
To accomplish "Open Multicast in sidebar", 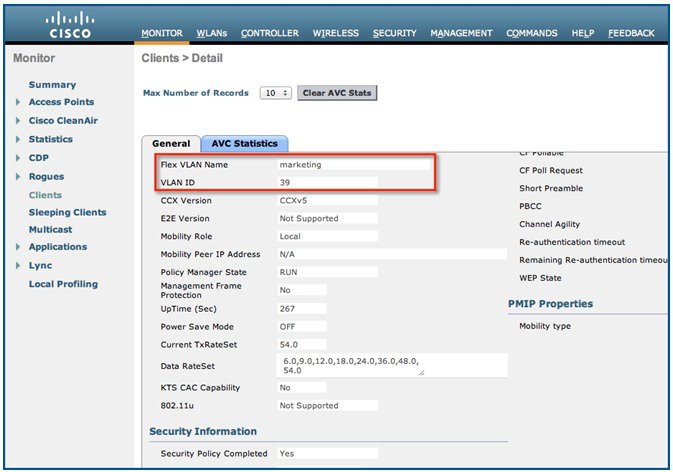I will click(50, 230).
